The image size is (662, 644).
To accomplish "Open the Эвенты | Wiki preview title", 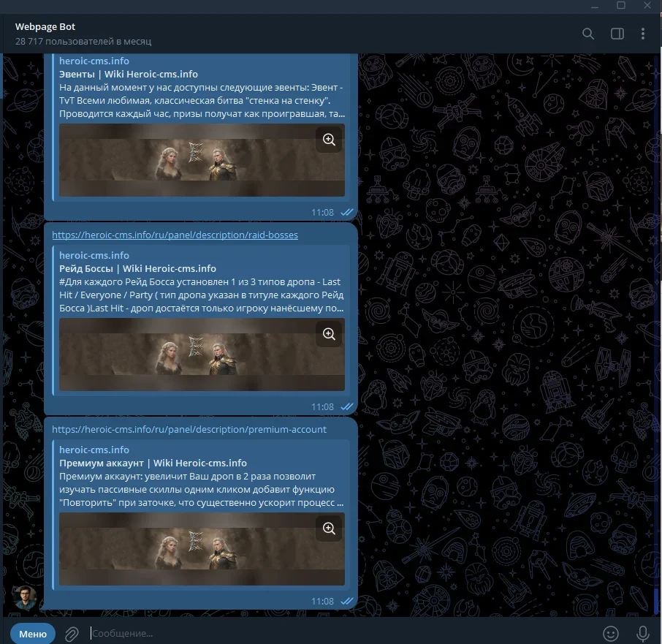I will pyautogui.click(x=128, y=75).
